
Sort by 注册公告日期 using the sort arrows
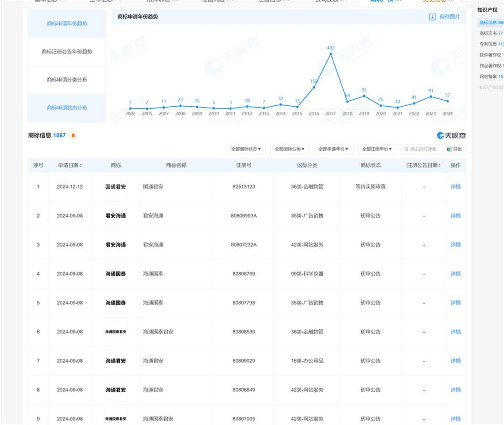[x=439, y=165]
